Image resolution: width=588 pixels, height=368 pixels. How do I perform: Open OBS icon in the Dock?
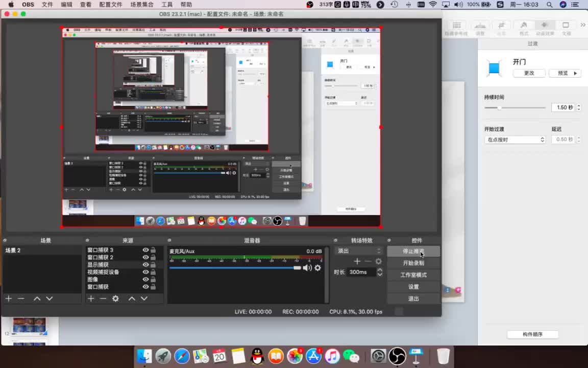[x=397, y=356]
